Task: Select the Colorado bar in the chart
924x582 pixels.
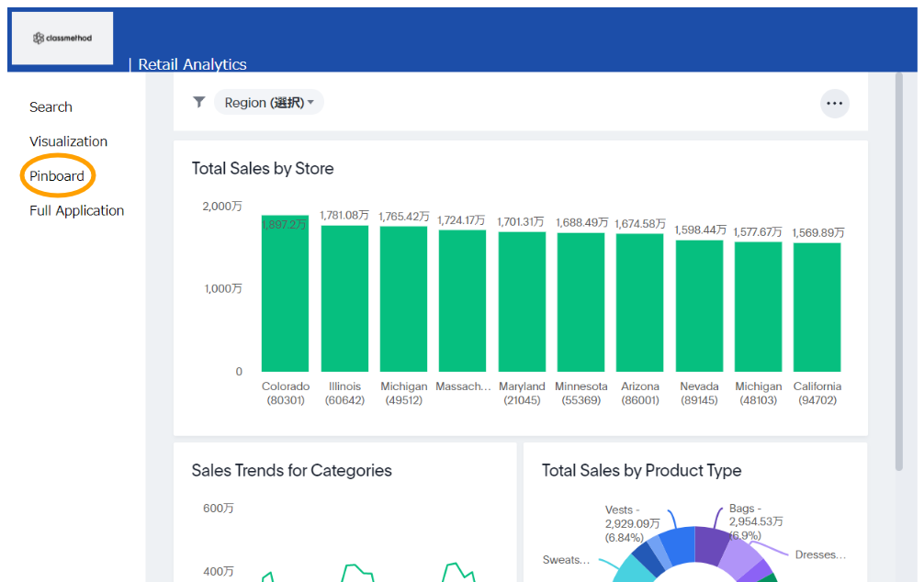Action: 285,294
